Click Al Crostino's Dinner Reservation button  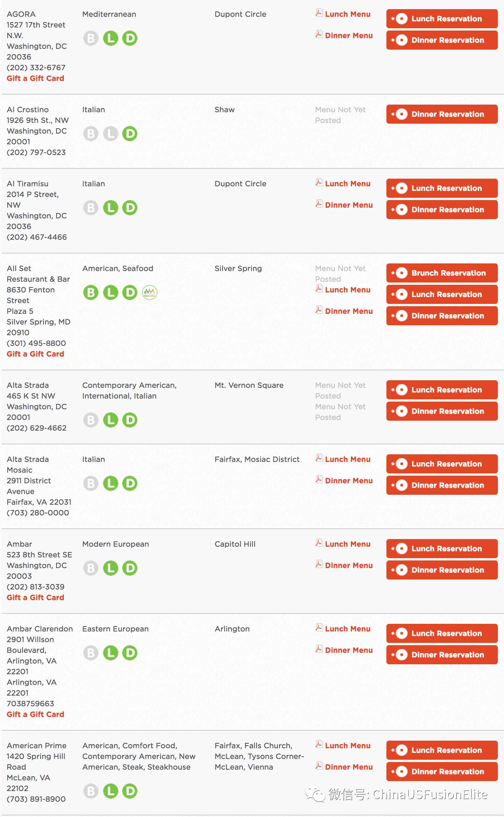pos(442,114)
